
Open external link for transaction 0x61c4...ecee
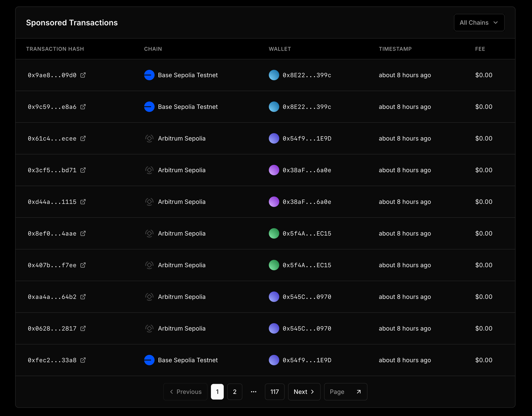click(x=83, y=138)
